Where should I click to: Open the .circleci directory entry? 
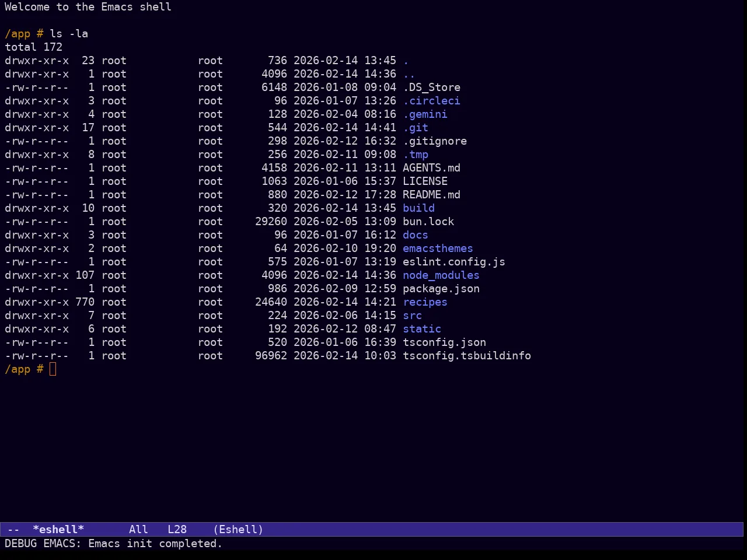click(x=431, y=101)
